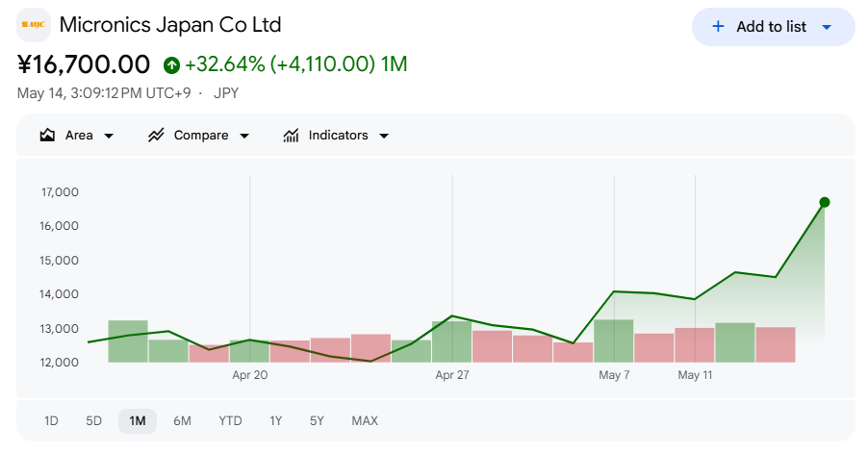This screenshot has height=453, width=868.
Task: Expand the Indicators dropdown arrow
Action: pyautogui.click(x=384, y=136)
